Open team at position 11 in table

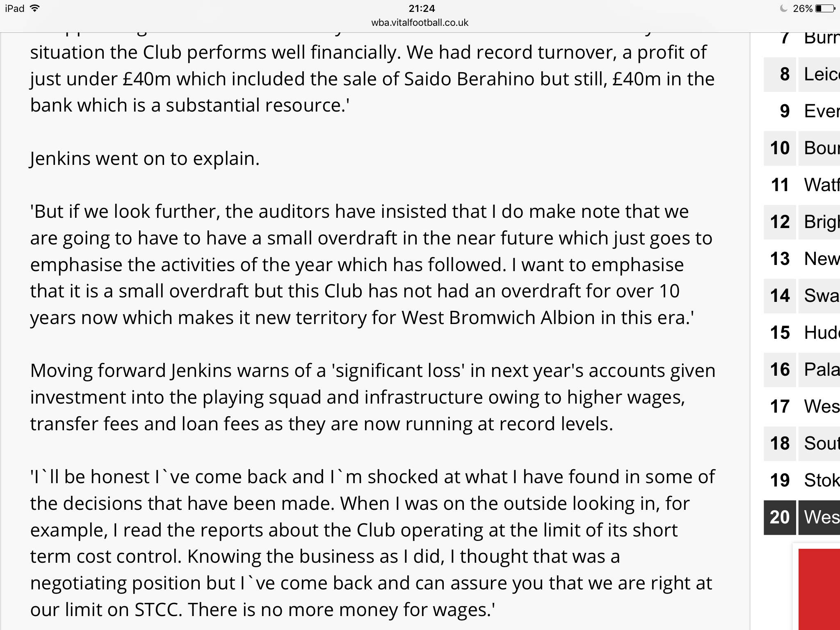click(802, 185)
